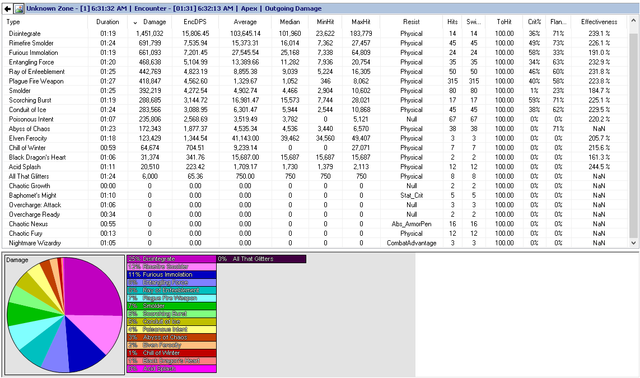
Task: Click the back arrow icon
Action: pos(7,8)
